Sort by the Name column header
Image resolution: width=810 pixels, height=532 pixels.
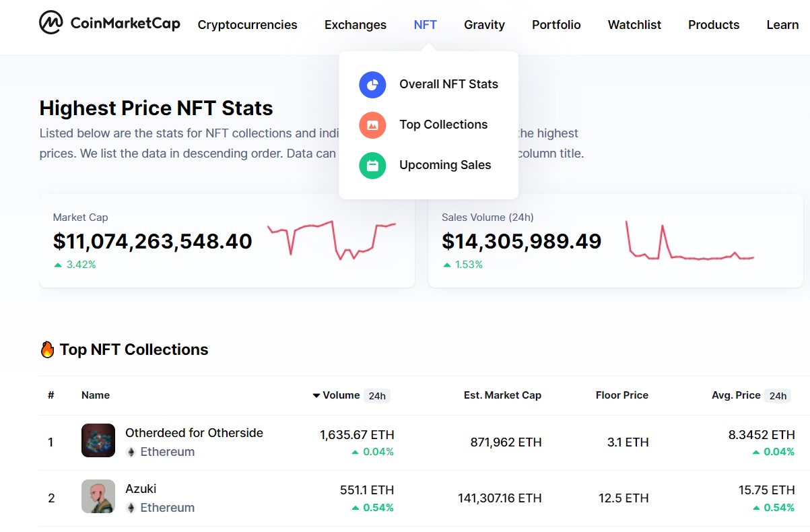(x=96, y=395)
